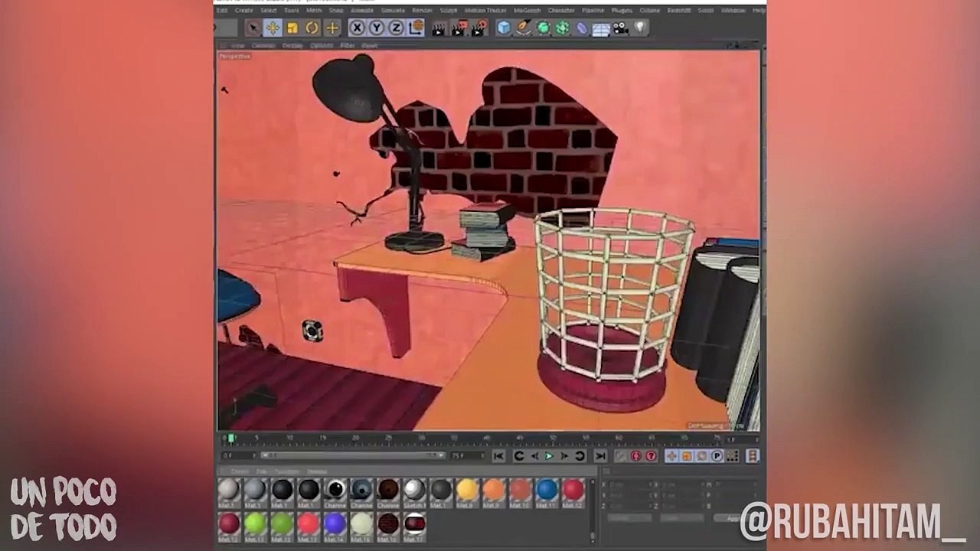This screenshot has width=980, height=551.
Task: Open the Select menu
Action: point(269,11)
